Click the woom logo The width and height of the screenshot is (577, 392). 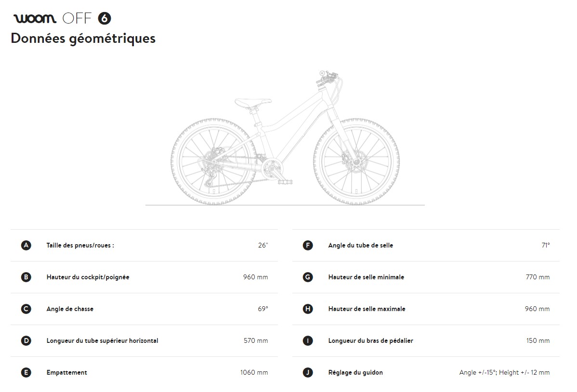pyautogui.click(x=35, y=19)
